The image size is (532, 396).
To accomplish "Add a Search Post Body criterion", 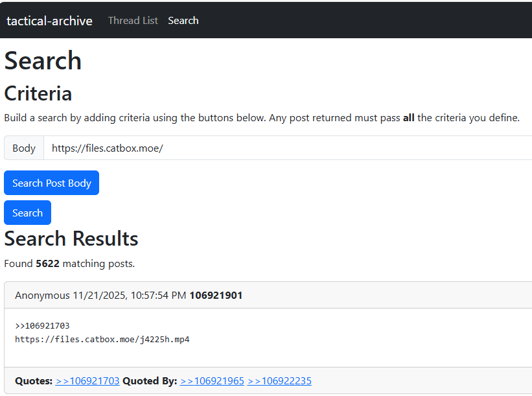I will [52, 183].
